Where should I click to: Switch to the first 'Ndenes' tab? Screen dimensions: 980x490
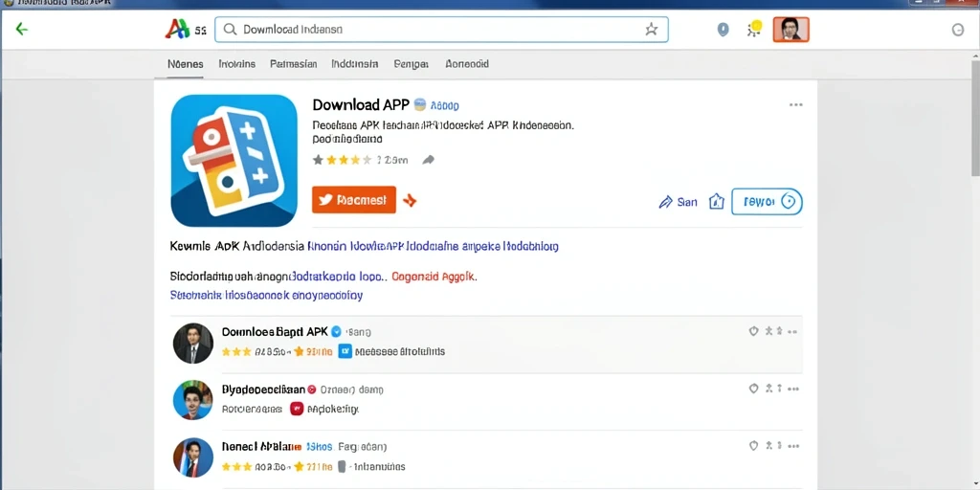(x=185, y=64)
